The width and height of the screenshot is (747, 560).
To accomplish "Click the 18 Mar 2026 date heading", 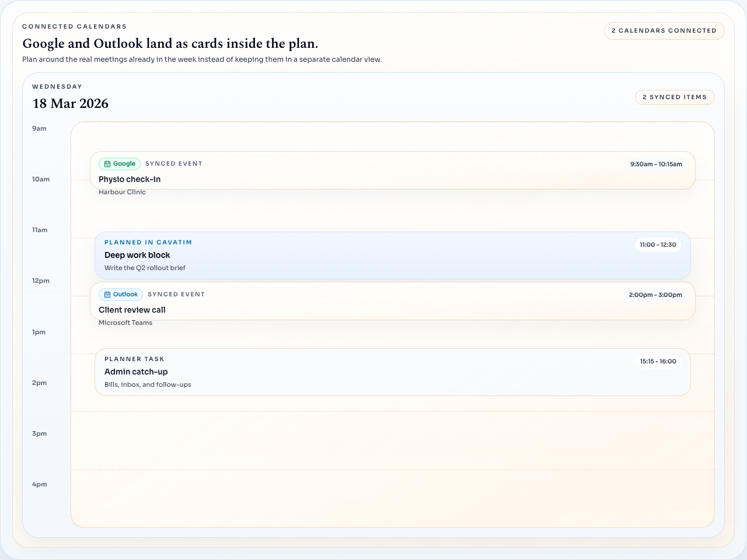I will (x=70, y=104).
